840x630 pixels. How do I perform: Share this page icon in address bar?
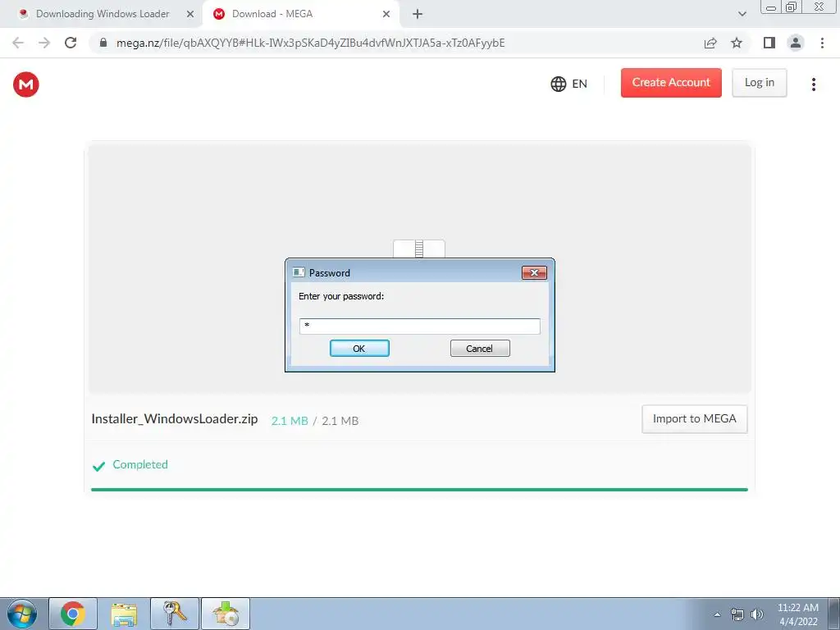click(x=710, y=43)
